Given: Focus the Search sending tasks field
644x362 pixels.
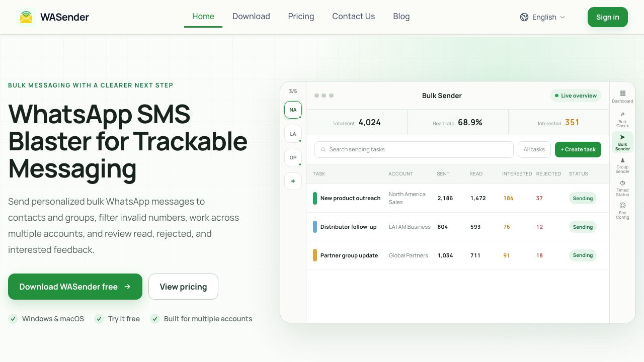Looking at the screenshot, I should click(414, 149).
